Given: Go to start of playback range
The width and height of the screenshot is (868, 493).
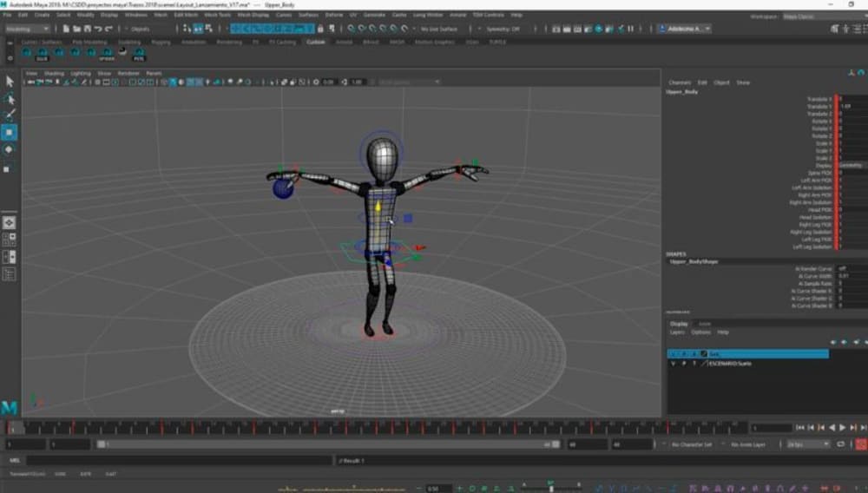Looking at the screenshot, I should 800,428.
